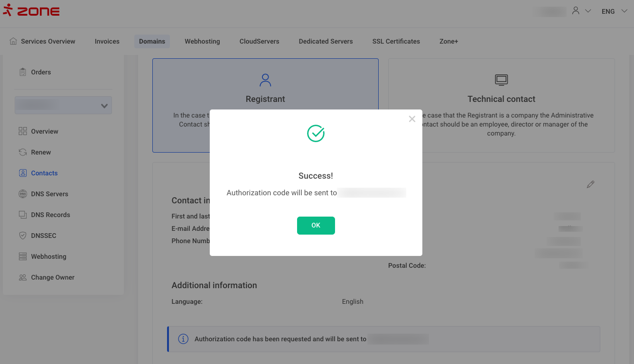Viewport: 634px width, 364px height.
Task: Go to SSL Certificates section
Action: pos(396,41)
